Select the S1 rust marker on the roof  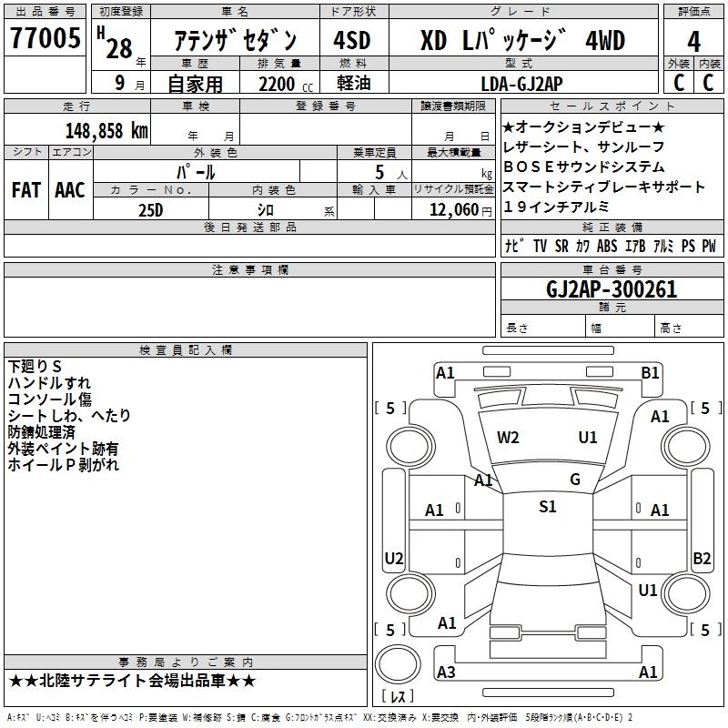click(547, 507)
